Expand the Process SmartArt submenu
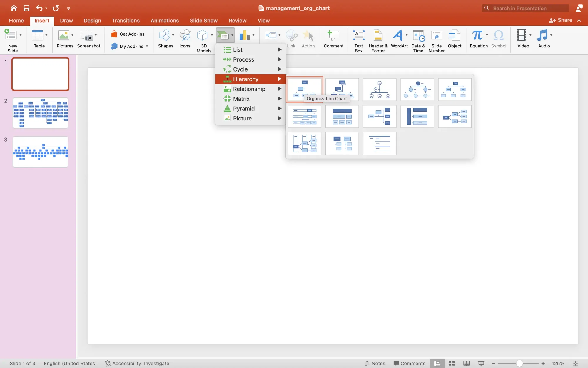 pos(250,59)
